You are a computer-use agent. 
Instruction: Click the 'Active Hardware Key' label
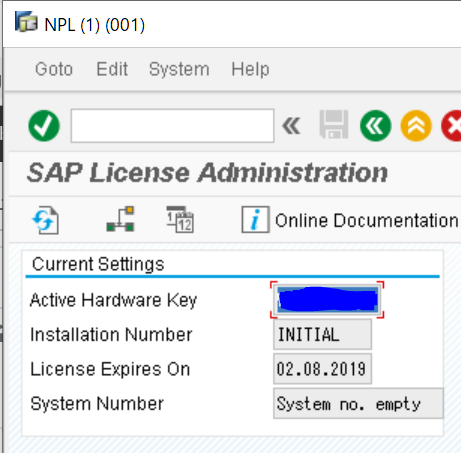[x=113, y=300]
